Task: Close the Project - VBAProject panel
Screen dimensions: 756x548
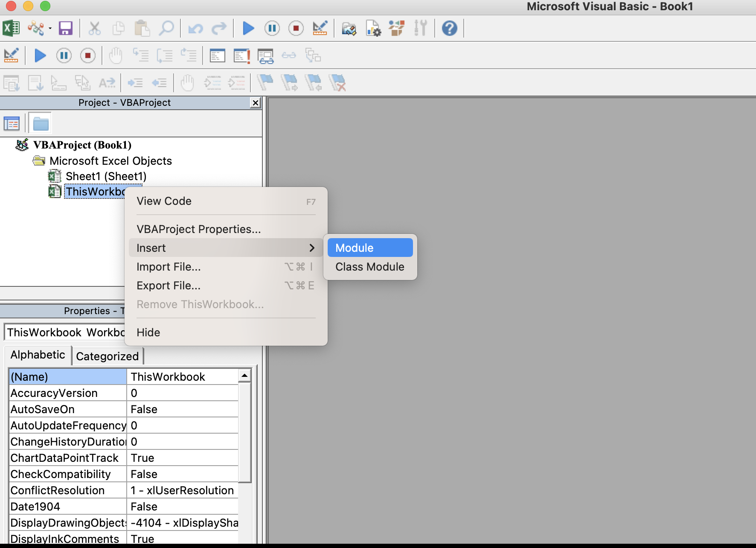Action: [x=255, y=103]
